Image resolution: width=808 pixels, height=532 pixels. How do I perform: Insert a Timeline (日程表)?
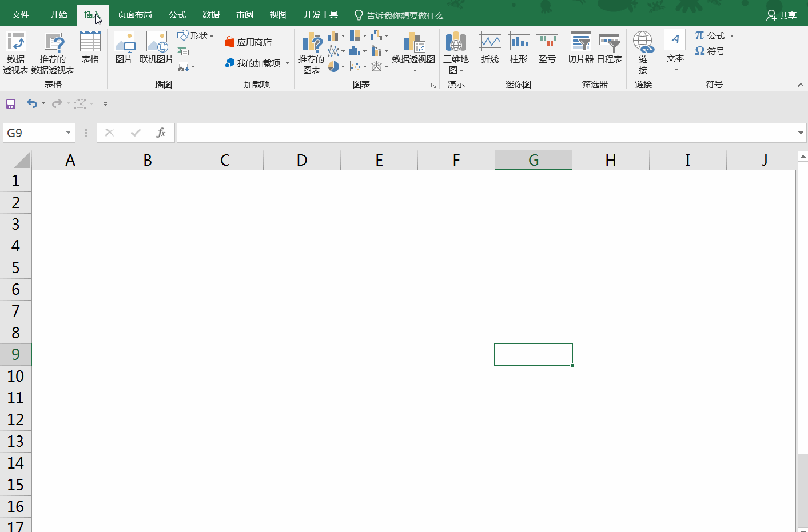pos(610,47)
